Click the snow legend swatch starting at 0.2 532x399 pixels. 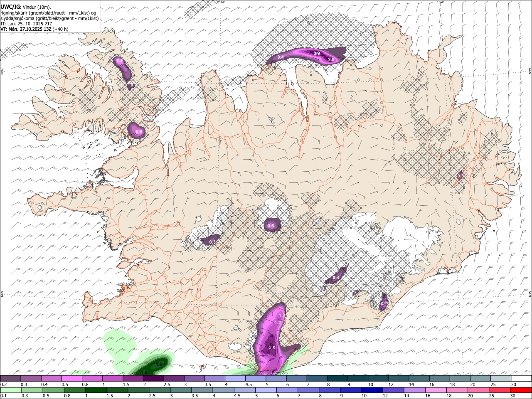[10, 379]
